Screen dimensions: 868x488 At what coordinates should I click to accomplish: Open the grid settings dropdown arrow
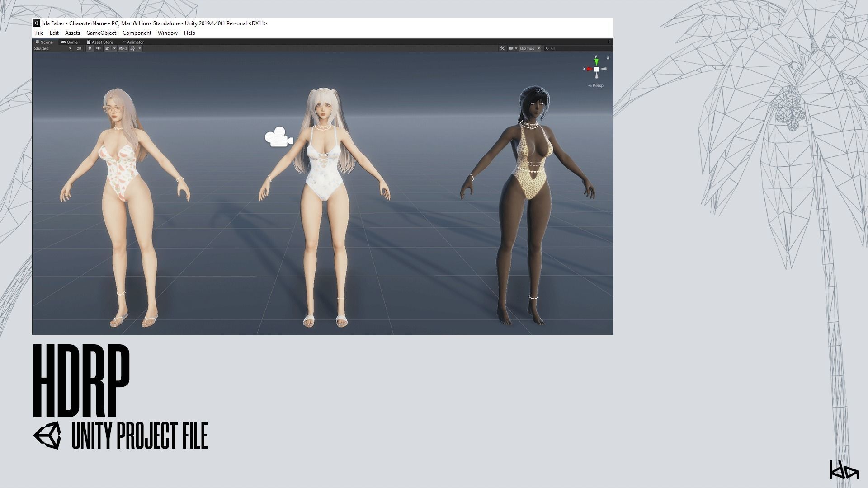[140, 48]
